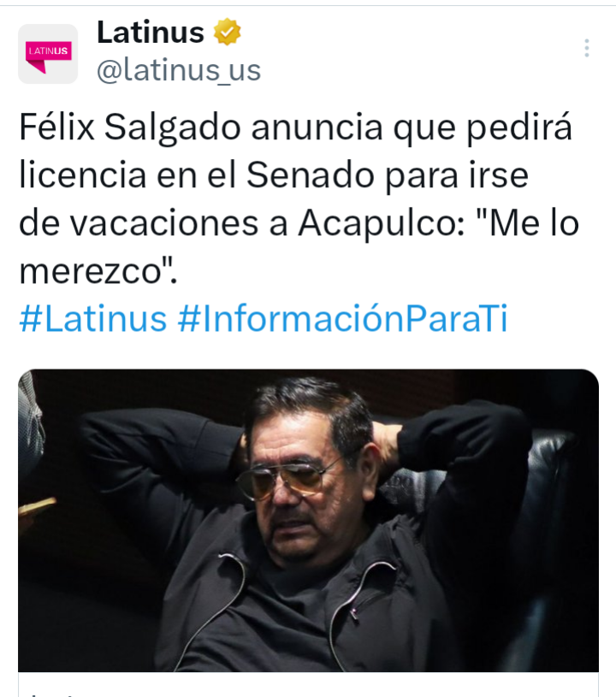This screenshot has width=616, height=697.
Task: Select the word Acapulco in the tweet
Action: coord(382,223)
